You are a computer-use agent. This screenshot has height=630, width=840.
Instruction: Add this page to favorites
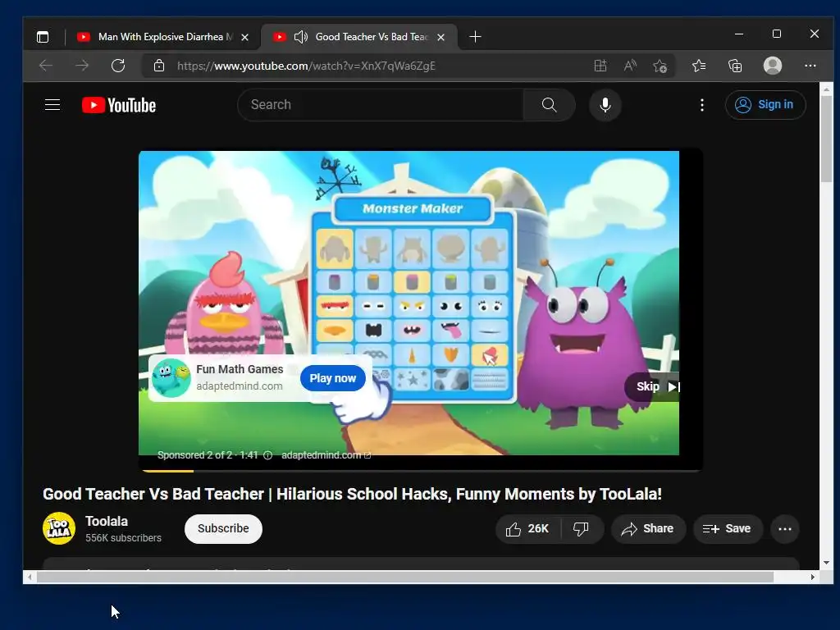tap(660, 66)
